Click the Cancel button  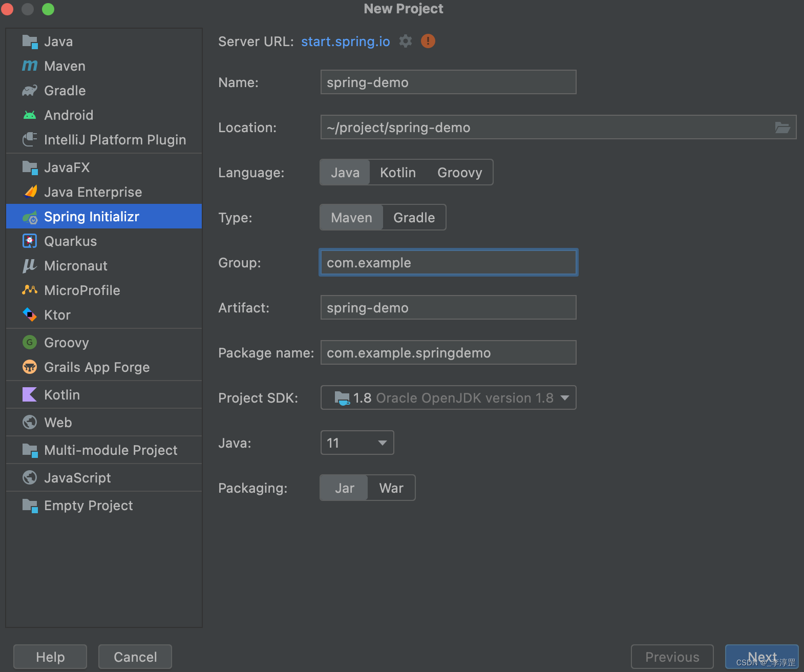pos(135,657)
